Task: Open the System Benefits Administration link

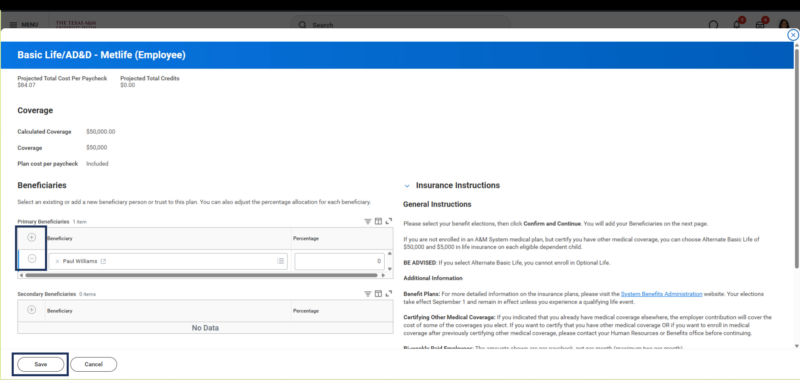Action: pyautogui.click(x=661, y=294)
